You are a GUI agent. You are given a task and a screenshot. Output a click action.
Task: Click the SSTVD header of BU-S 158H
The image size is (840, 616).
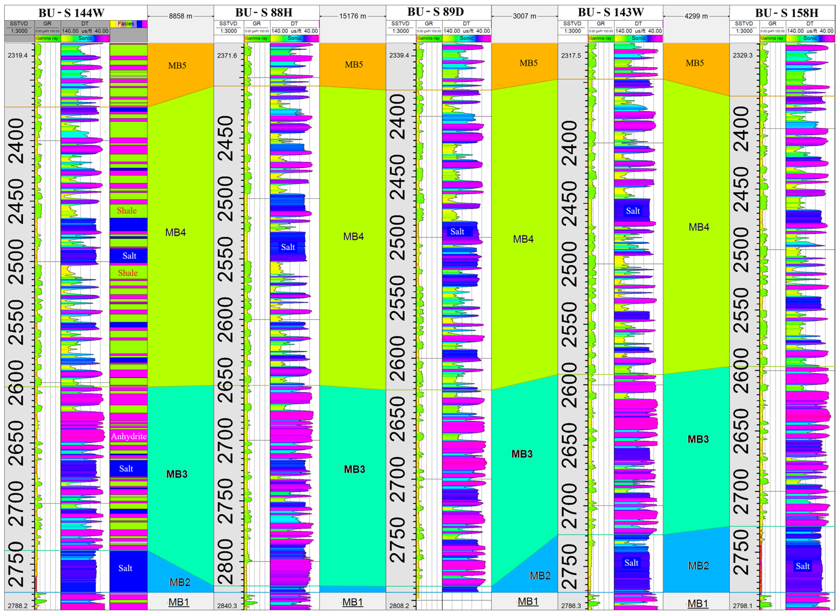(744, 23)
